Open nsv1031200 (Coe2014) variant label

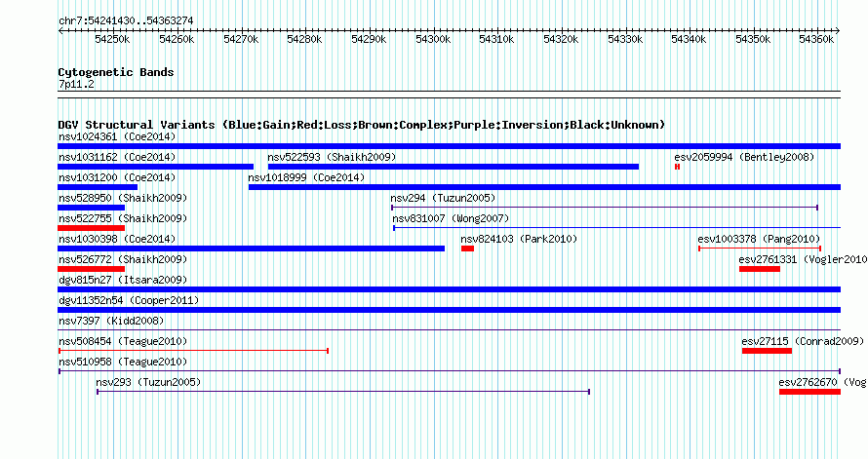tap(117, 177)
